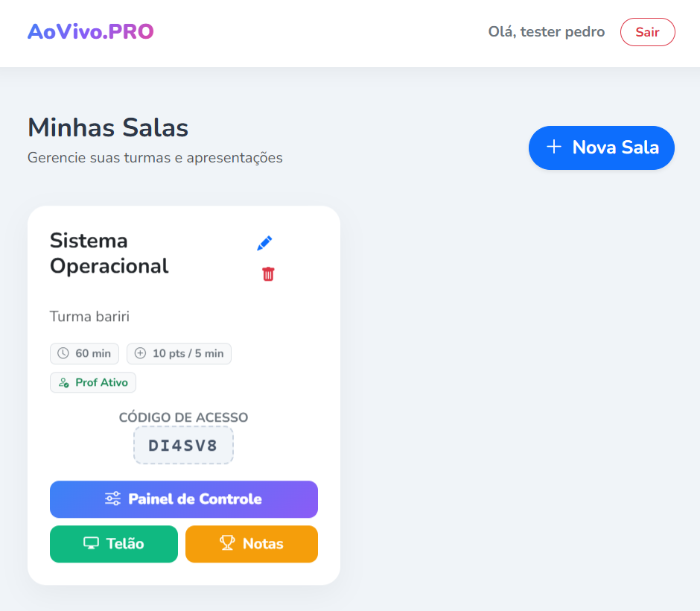Click the clock icon beside 60 min
Image resolution: width=700 pixels, height=611 pixels.
click(63, 353)
